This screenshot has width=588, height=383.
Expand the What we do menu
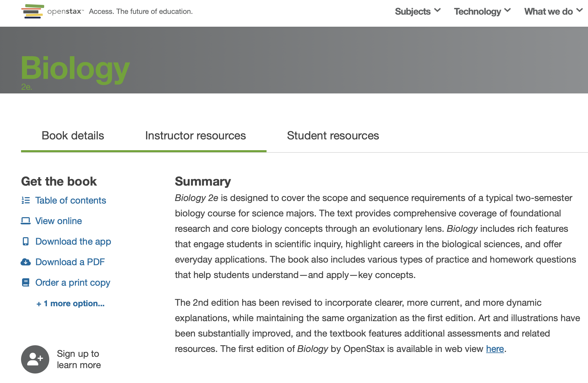click(553, 12)
